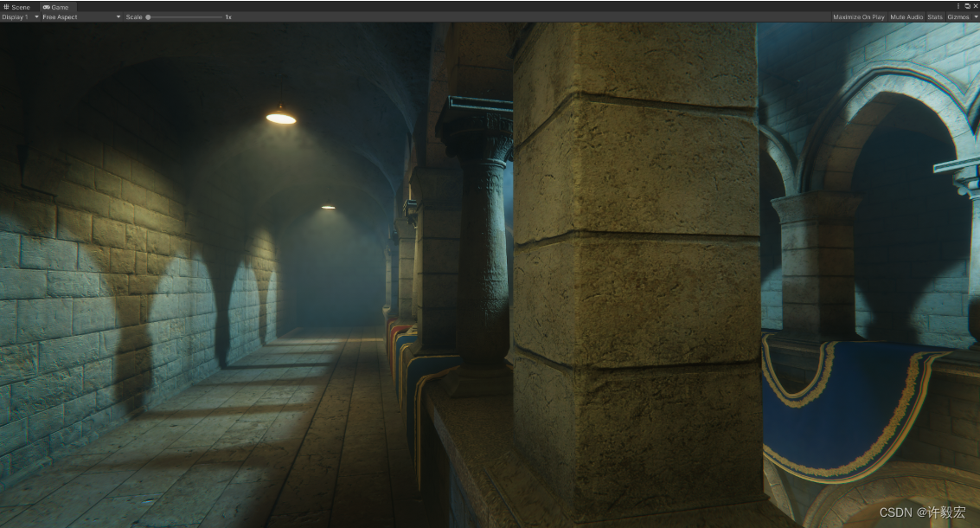
Task: Open the Game view overflow menu icon
Action: (x=958, y=6)
